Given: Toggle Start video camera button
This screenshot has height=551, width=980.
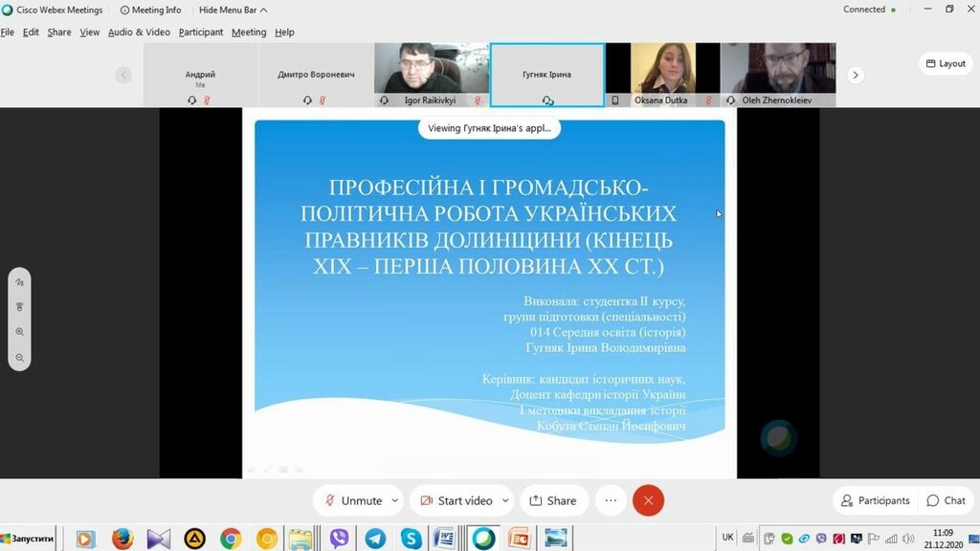Looking at the screenshot, I should [456, 500].
